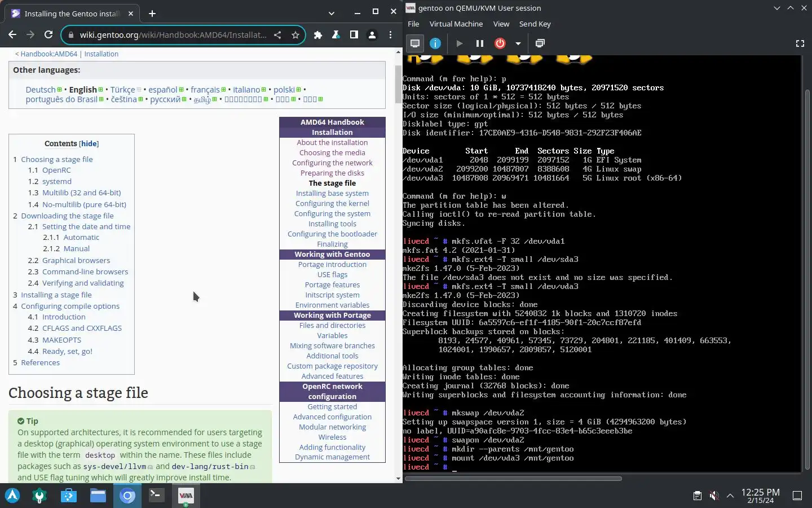Switch language to português do Brasil
This screenshot has height=508, width=812.
pos(61,99)
